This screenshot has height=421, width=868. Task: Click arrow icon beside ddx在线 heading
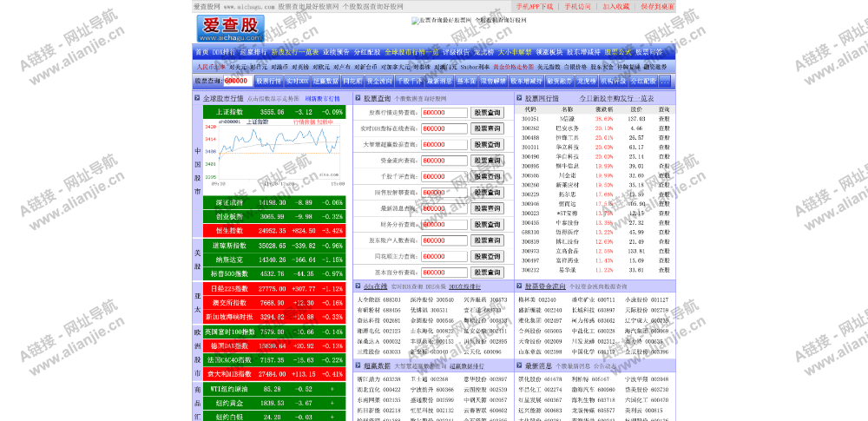[x=358, y=286]
